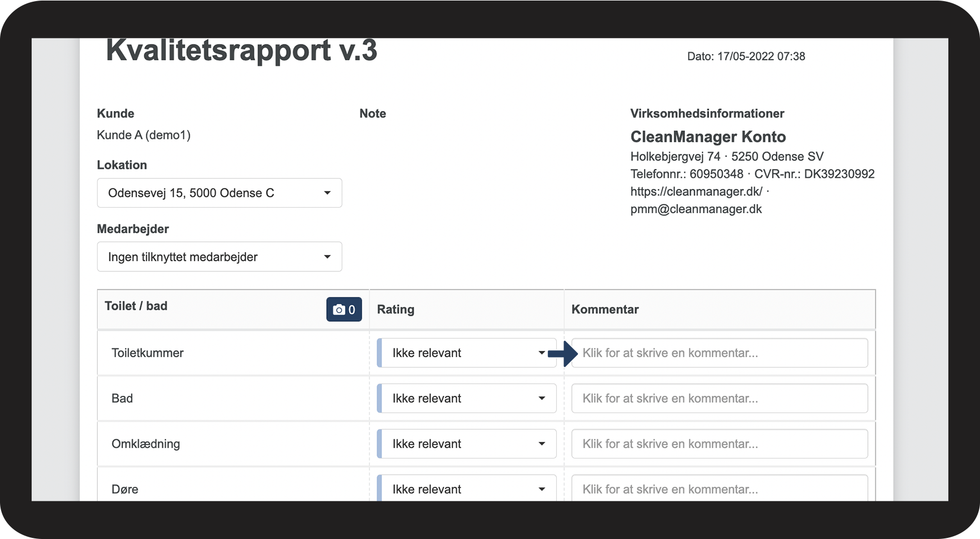
Task: Click the Kunde label
Action: pos(115,114)
